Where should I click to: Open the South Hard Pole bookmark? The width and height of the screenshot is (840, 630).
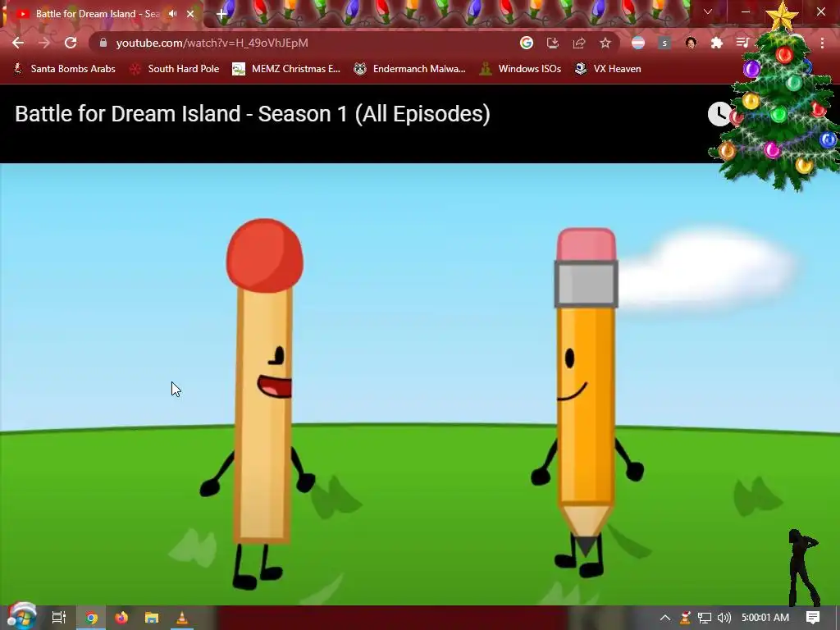click(x=175, y=69)
